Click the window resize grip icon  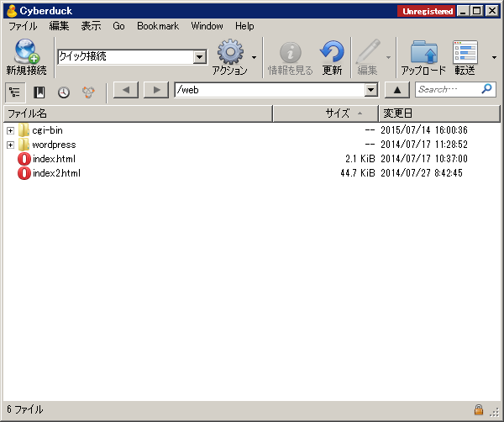coord(495,412)
